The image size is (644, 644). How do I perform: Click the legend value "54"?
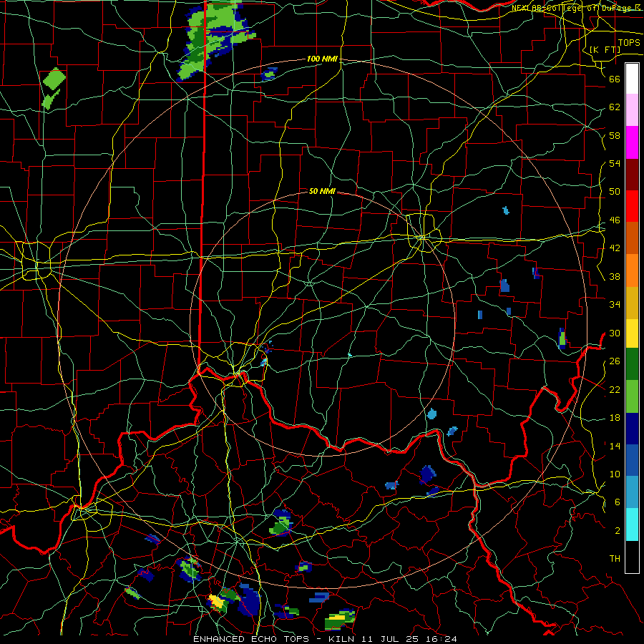pyautogui.click(x=615, y=163)
